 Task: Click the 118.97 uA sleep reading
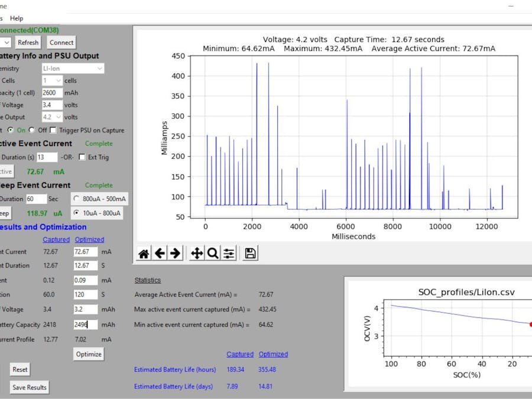(x=44, y=213)
